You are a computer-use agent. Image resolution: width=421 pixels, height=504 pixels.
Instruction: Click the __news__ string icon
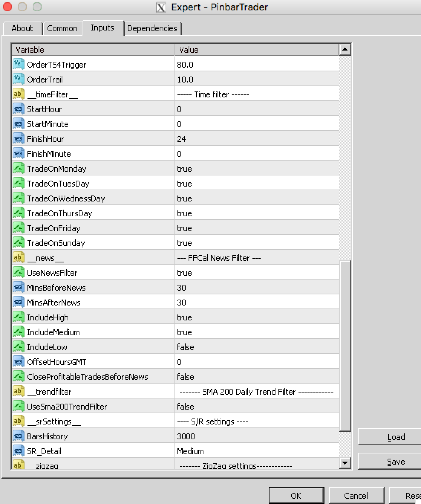pos(18,257)
